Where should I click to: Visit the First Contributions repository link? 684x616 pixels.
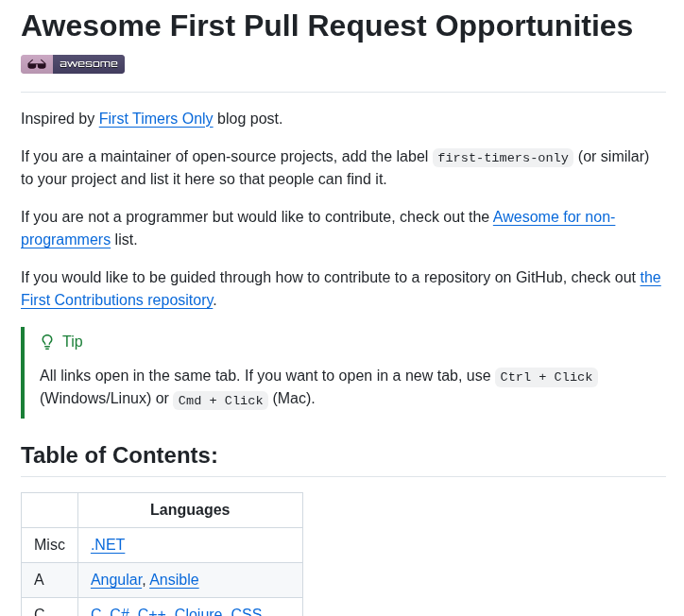click(341, 289)
